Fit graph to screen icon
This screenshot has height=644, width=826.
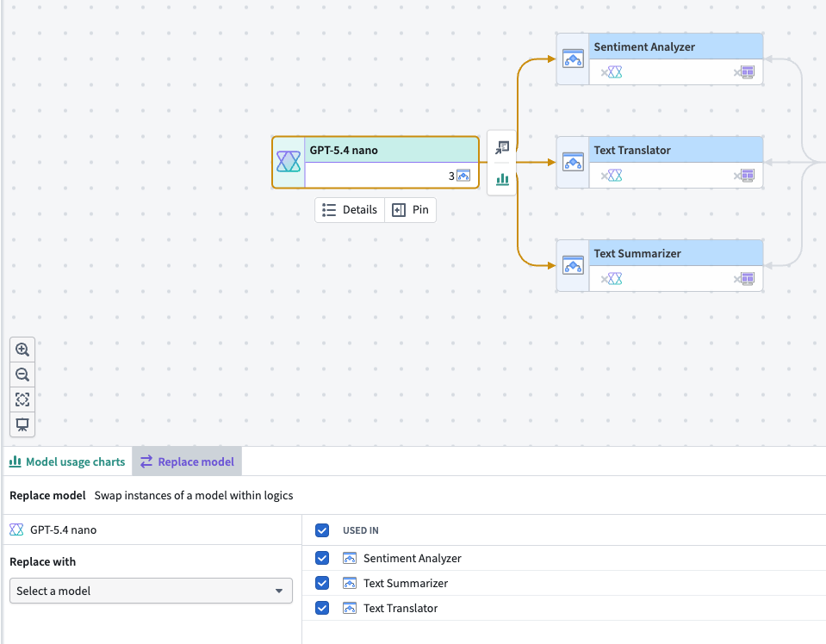22,399
